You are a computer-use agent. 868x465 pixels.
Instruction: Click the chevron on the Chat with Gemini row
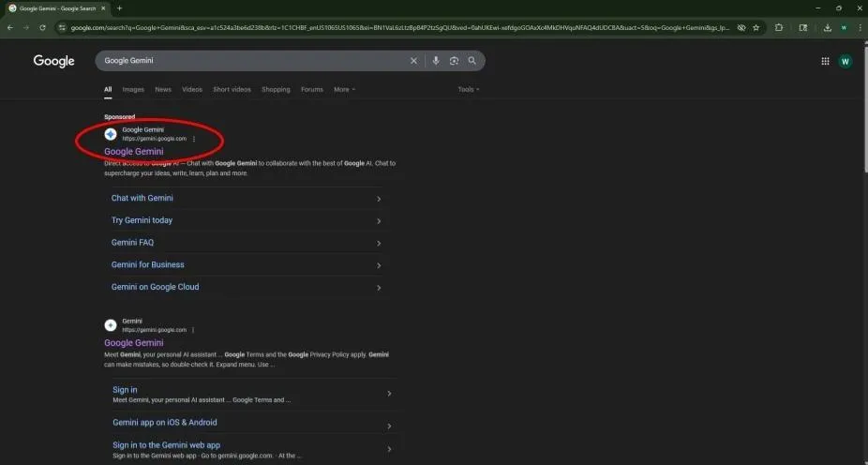379,199
